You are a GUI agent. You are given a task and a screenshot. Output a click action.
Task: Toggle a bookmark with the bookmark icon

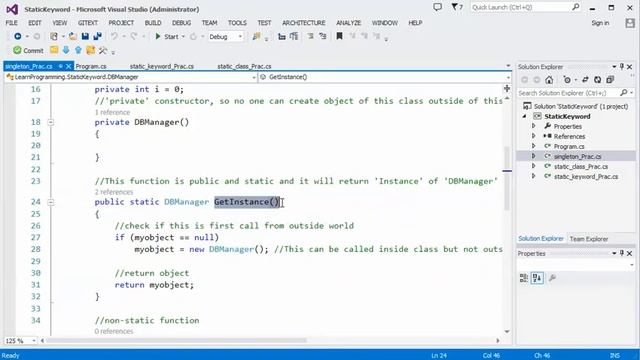pyautogui.click(x=339, y=36)
